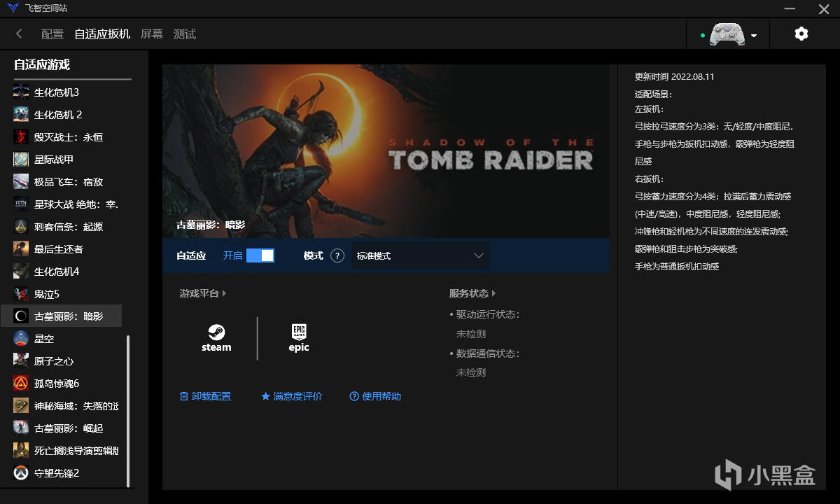
Task: Go back using the left arrow
Action: coord(19,34)
